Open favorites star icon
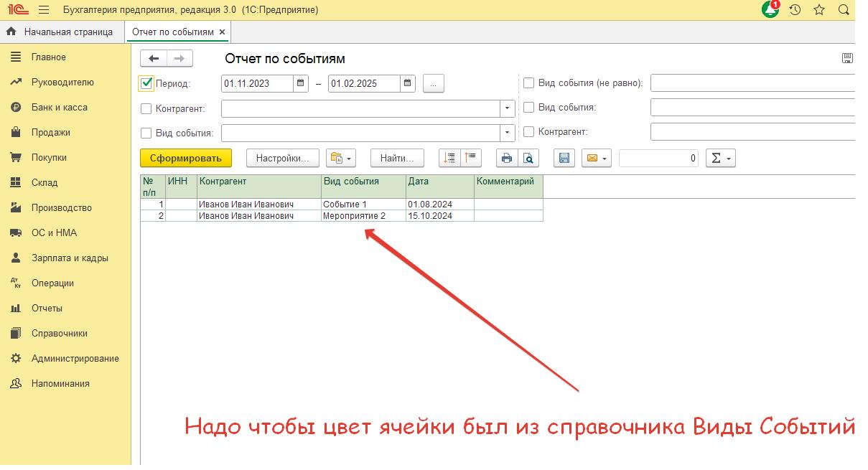868x470 pixels. pos(819,10)
